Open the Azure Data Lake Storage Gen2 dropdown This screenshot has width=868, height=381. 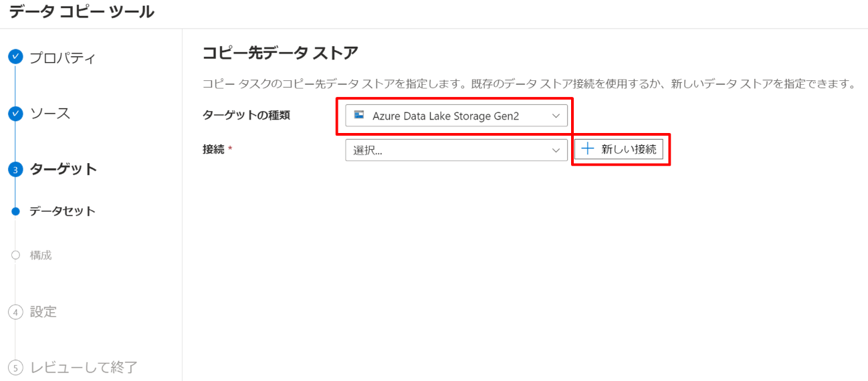tap(457, 116)
